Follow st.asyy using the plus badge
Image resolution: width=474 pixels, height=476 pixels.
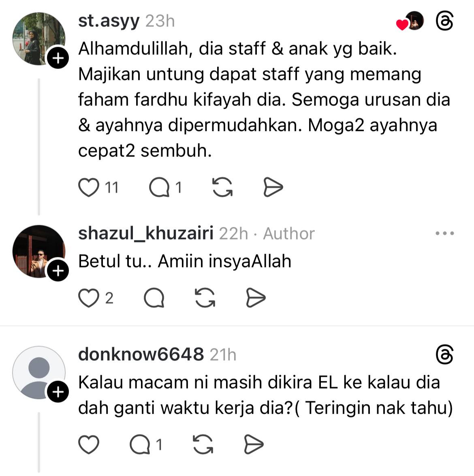pyautogui.click(x=58, y=58)
